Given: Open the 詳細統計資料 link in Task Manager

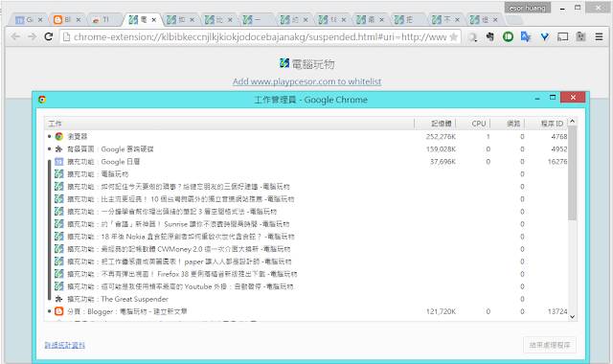Looking at the screenshot, I should [65, 345].
